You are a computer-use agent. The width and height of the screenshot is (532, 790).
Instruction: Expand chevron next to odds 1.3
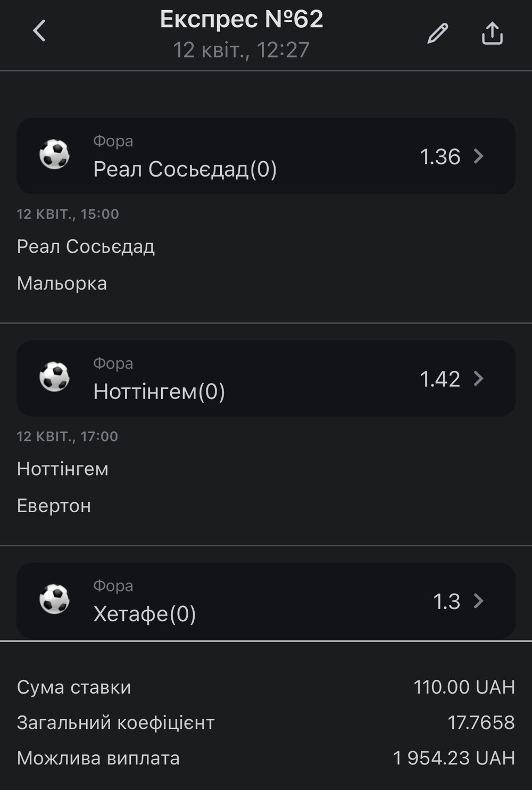tap(479, 601)
